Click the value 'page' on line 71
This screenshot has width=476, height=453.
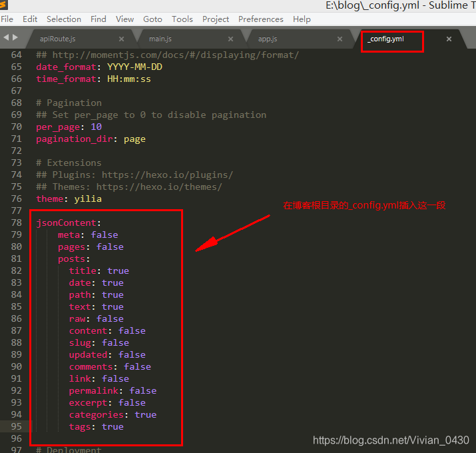pyautogui.click(x=134, y=139)
